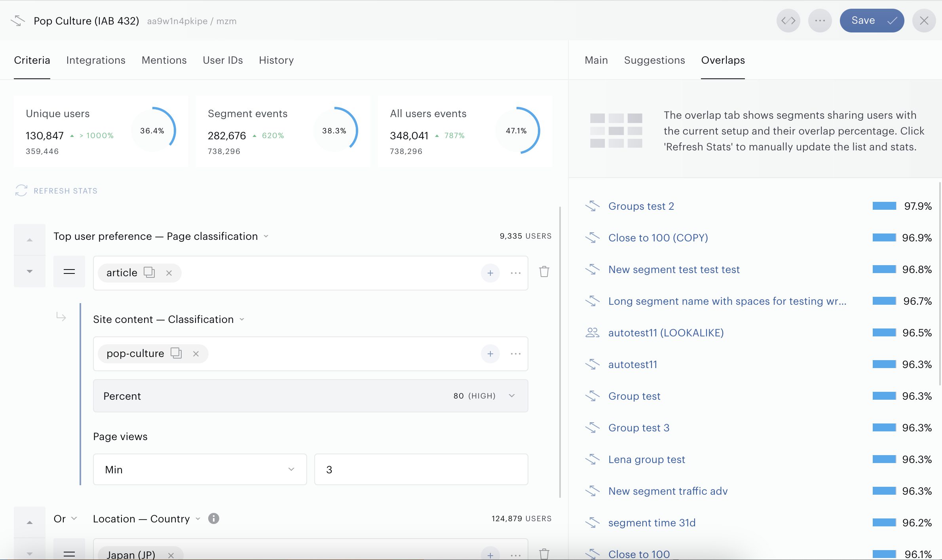Open the header more options ellipsis
Screen dimensions: 942x560
pos(820,21)
